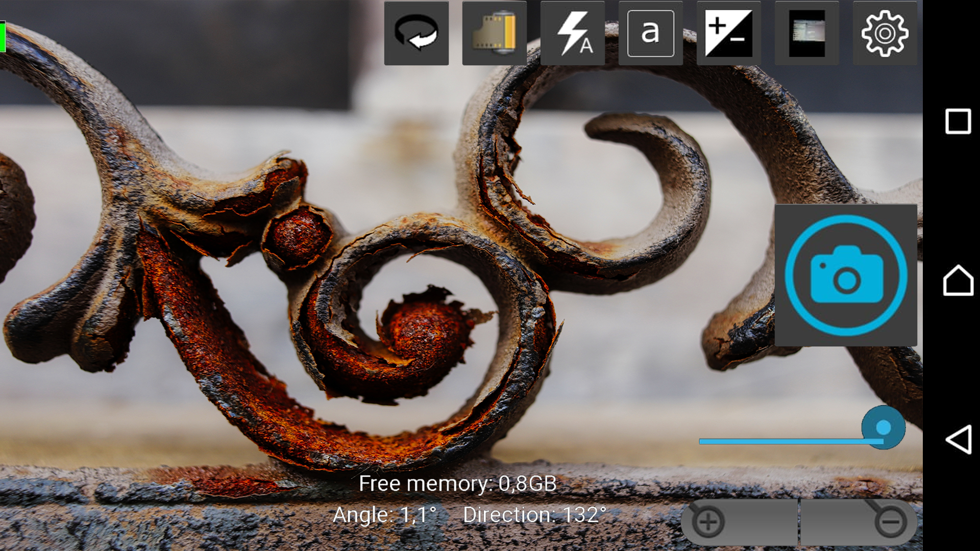Click middle of blue zoom slider track
Image resolution: width=980 pixels, height=551 pixels.
tap(791, 441)
